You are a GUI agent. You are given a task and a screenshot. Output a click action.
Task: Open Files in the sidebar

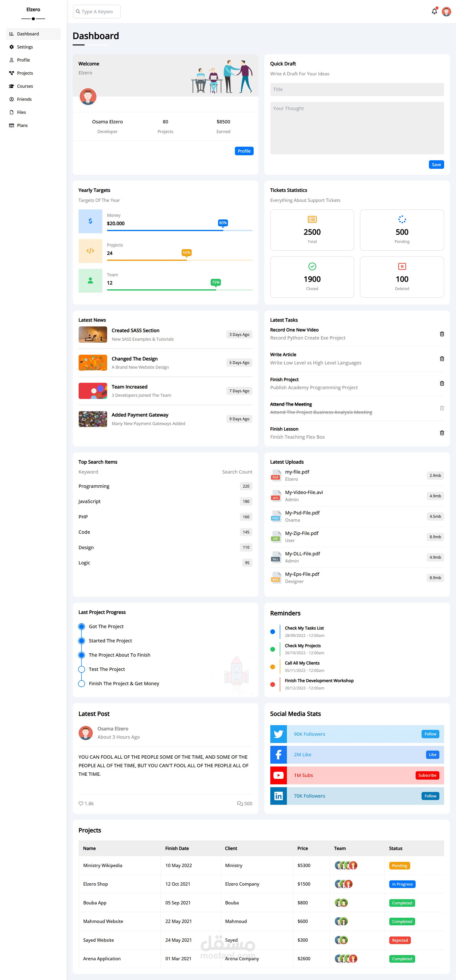[33, 112]
